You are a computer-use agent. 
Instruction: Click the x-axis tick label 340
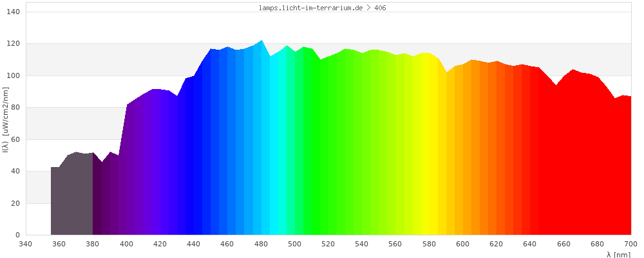pyautogui.click(x=26, y=244)
